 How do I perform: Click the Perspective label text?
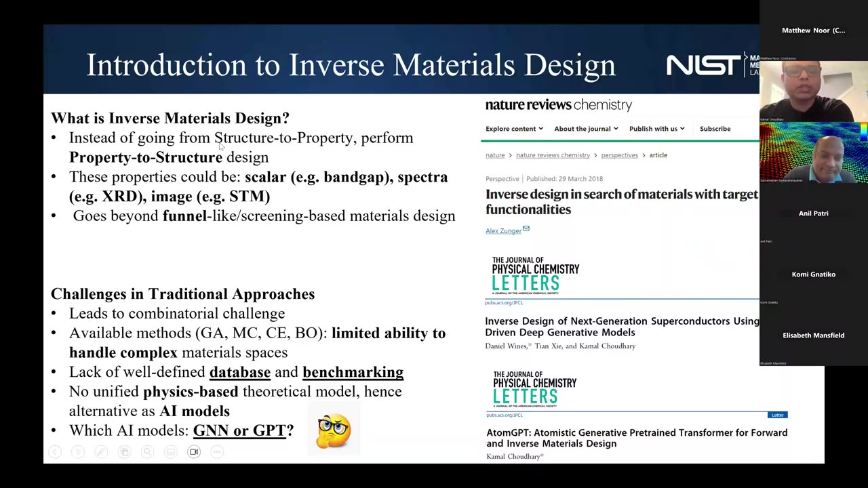pyautogui.click(x=502, y=179)
